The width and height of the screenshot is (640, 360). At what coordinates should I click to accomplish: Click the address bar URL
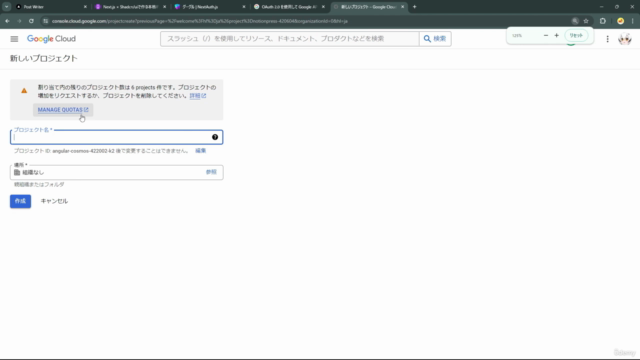(200, 21)
